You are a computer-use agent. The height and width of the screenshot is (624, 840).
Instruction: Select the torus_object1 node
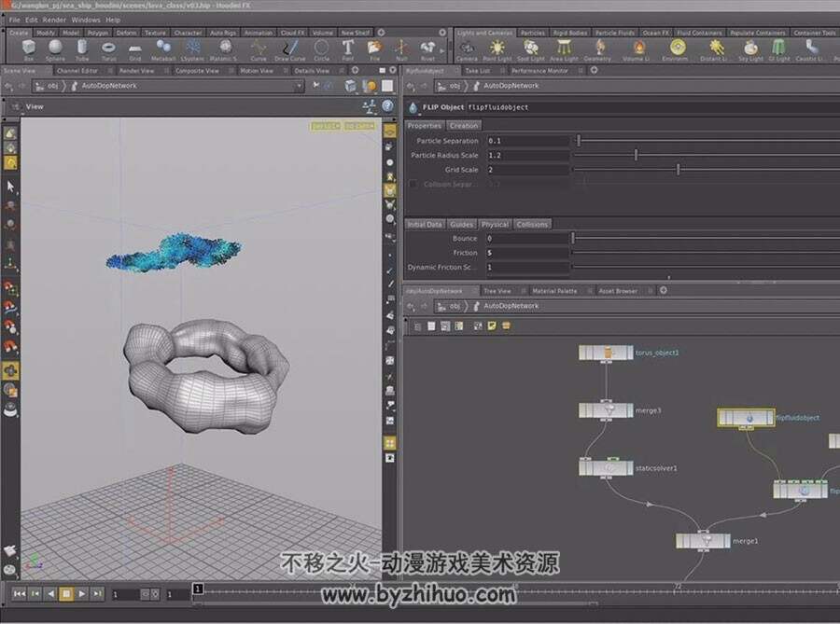[x=606, y=353]
